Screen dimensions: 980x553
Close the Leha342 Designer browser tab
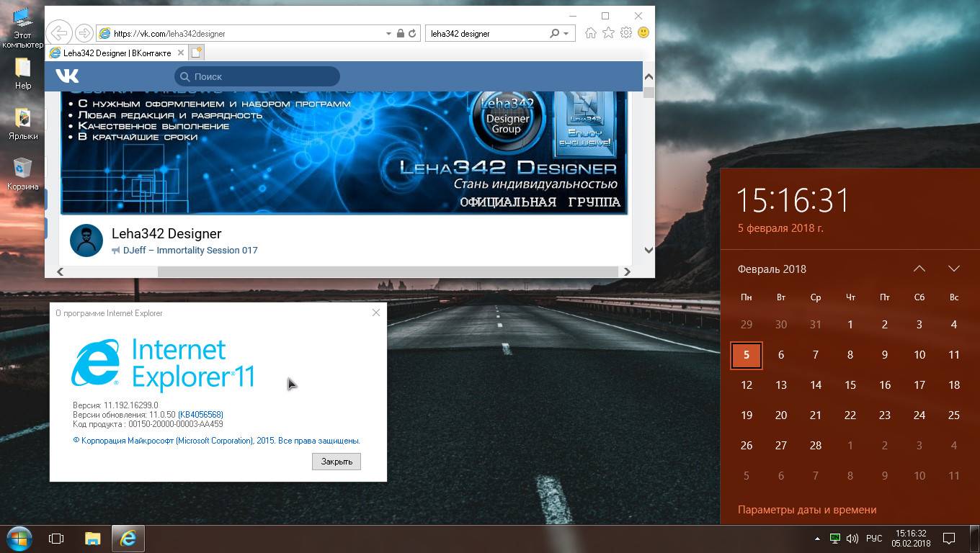point(181,53)
